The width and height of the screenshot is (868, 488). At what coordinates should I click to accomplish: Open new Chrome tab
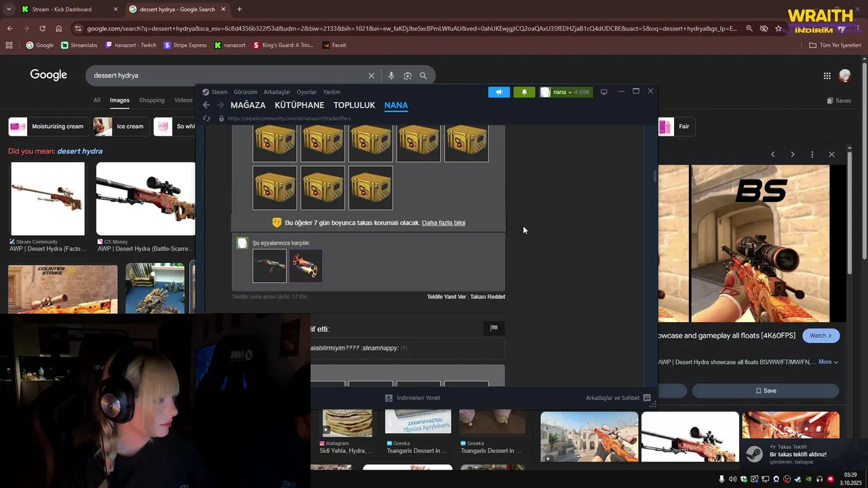click(x=239, y=9)
